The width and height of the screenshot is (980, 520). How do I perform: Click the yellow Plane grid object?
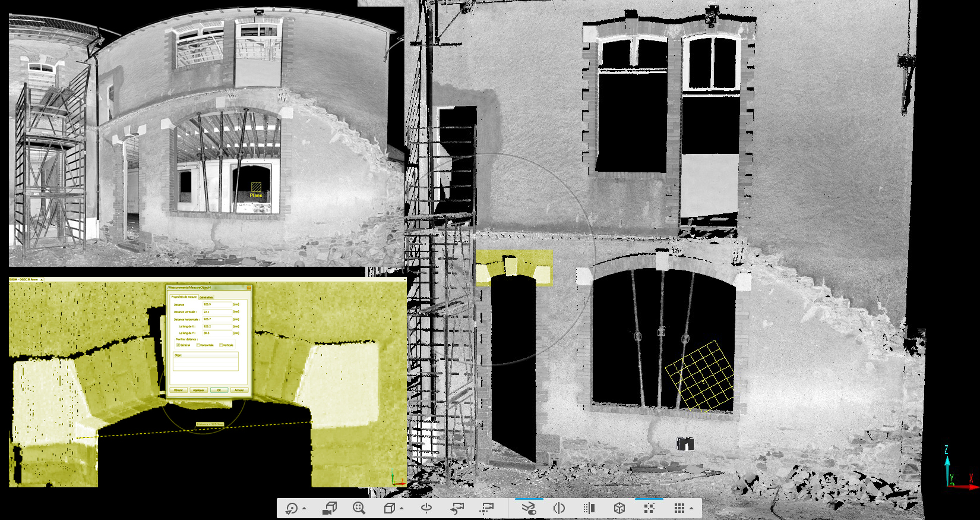point(700,376)
